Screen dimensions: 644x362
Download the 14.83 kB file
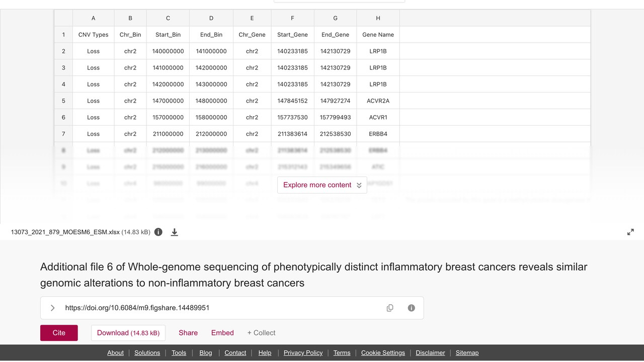click(x=128, y=333)
